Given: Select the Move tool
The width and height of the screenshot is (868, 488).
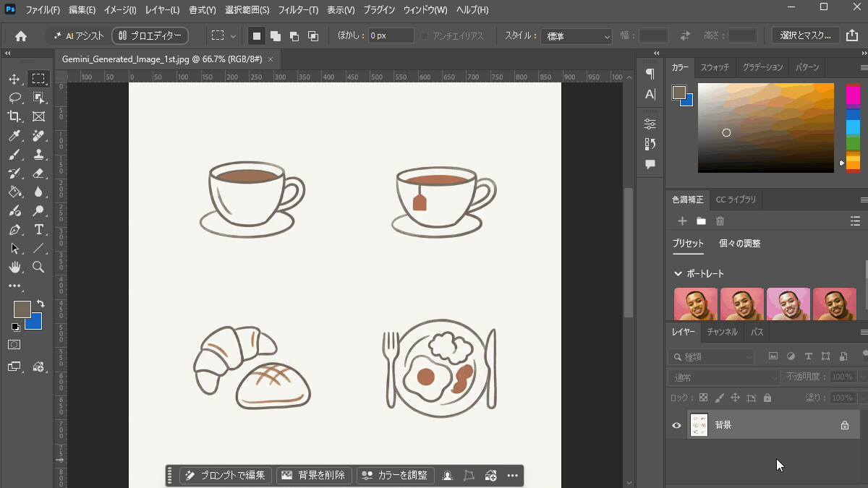Looking at the screenshot, I should pyautogui.click(x=14, y=79).
